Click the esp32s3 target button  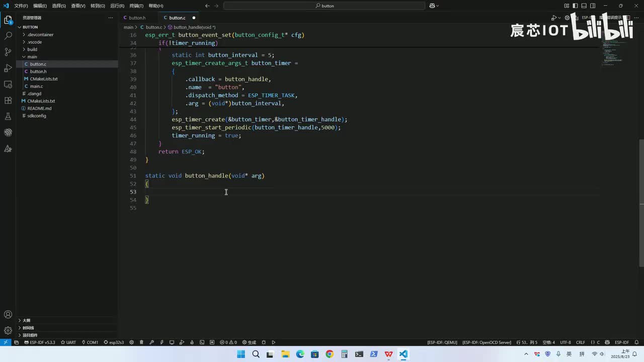[114, 342]
